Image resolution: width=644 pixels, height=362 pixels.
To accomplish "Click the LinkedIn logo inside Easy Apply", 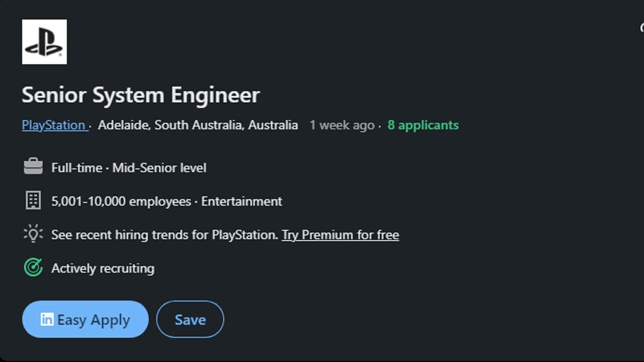I will coord(47,319).
